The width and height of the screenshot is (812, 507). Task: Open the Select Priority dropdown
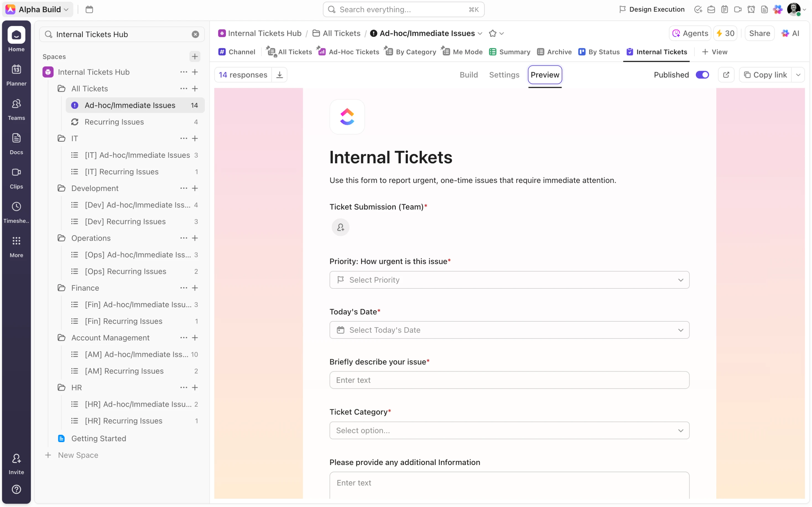click(509, 280)
